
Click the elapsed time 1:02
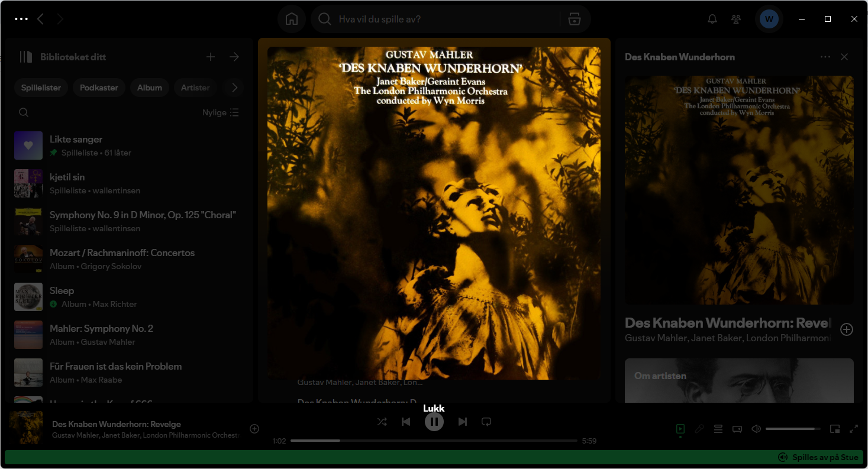(x=279, y=441)
